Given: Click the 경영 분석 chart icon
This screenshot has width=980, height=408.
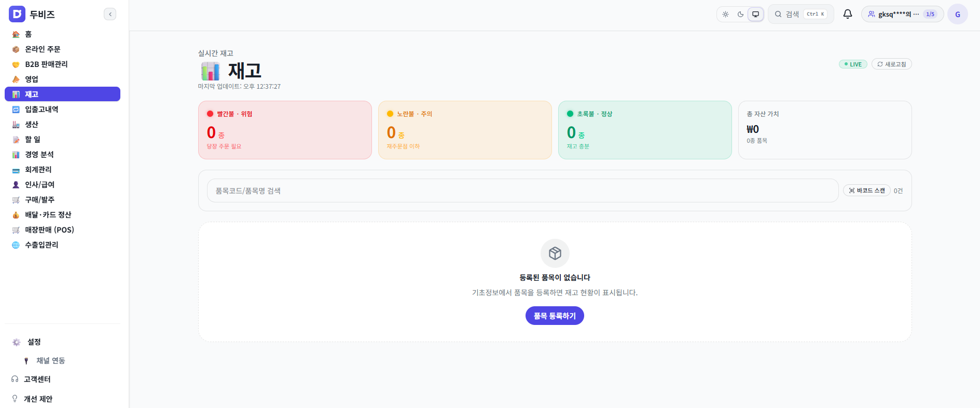Looking at the screenshot, I should click(16, 155).
